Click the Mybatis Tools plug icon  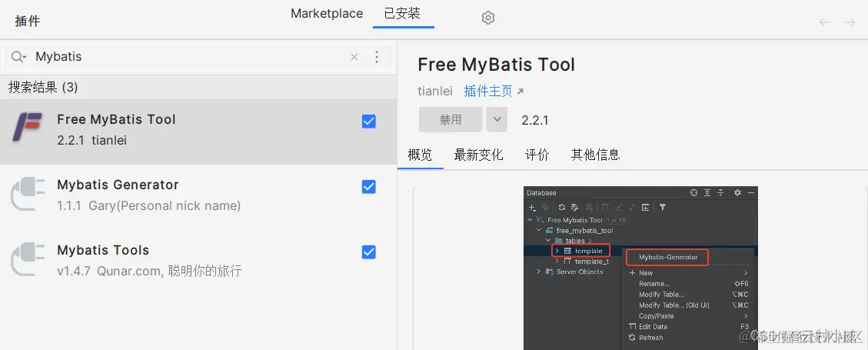click(x=27, y=258)
